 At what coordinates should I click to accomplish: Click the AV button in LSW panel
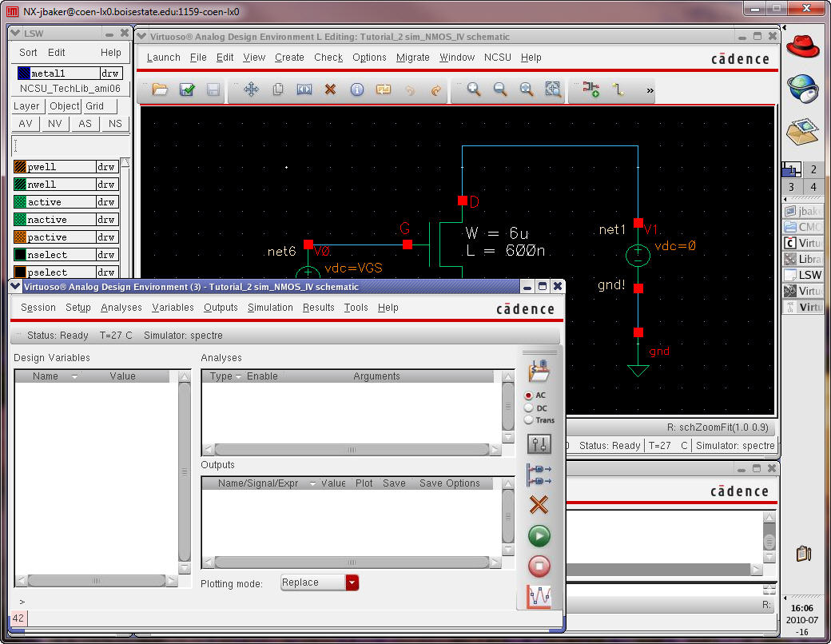tap(26, 124)
